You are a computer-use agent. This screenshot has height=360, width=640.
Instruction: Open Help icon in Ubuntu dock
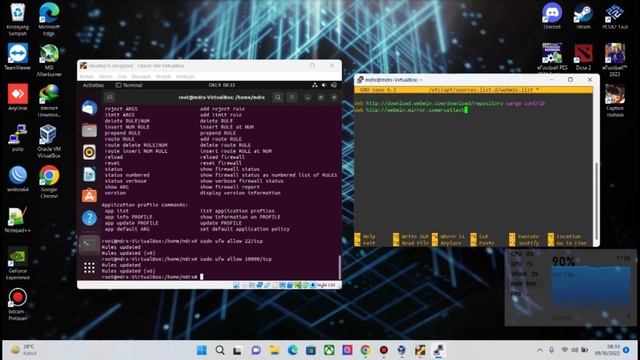(x=89, y=218)
